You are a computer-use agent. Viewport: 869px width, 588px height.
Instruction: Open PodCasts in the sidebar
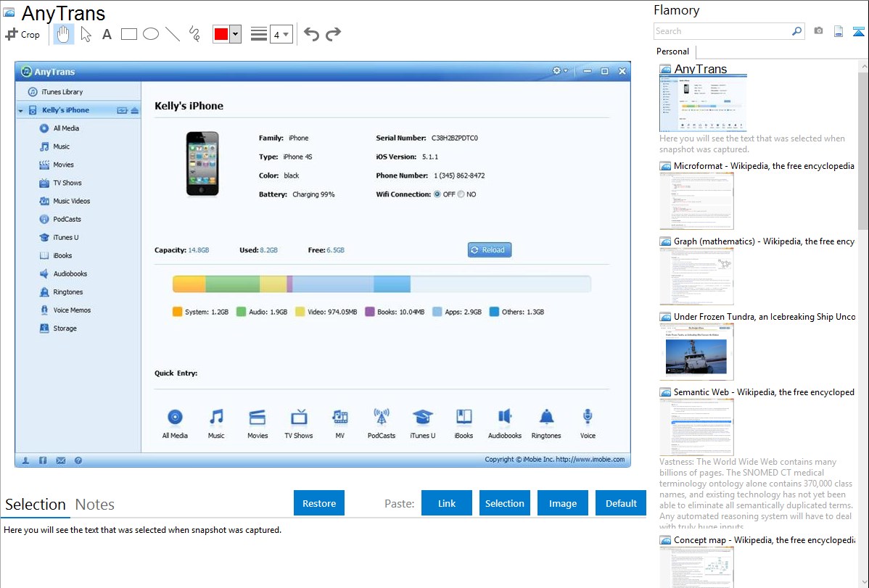click(60, 219)
